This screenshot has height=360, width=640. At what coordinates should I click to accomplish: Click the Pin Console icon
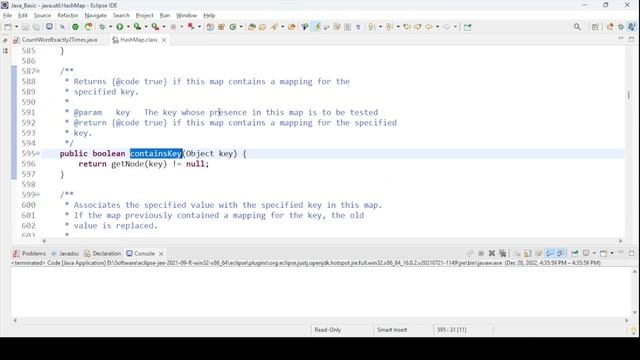click(x=575, y=253)
